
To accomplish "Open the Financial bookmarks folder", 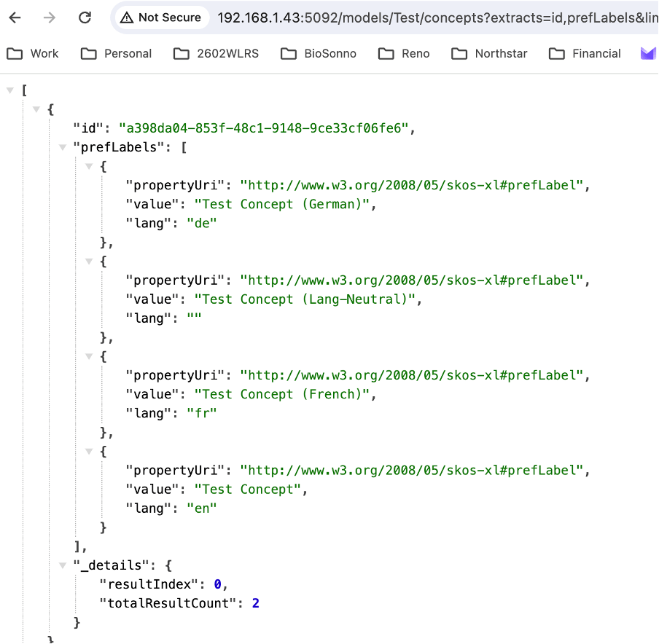I will pos(585,53).
